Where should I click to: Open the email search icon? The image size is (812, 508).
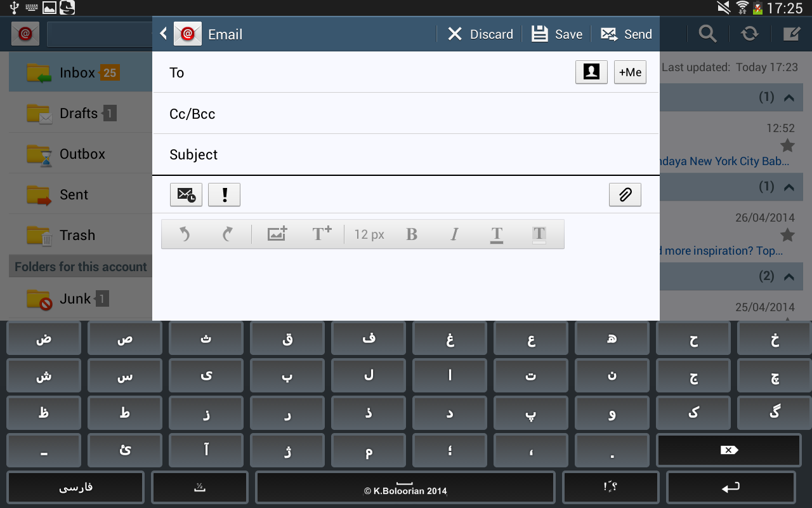click(x=707, y=34)
